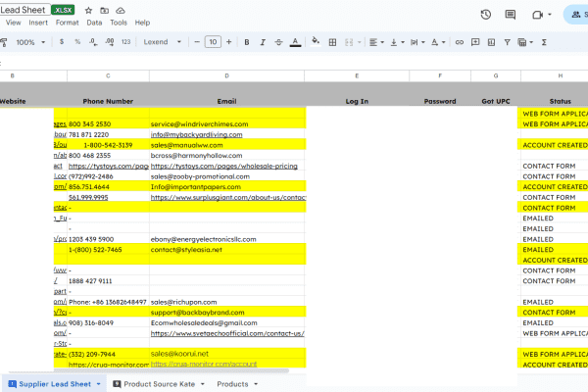
Task: Open info@mybackyardliving.com email link
Action: coord(197,134)
